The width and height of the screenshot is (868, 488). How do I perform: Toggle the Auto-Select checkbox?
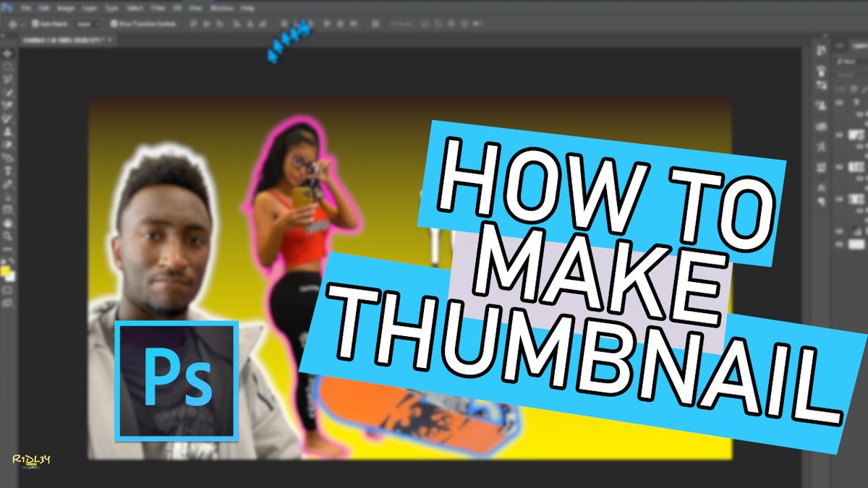point(35,24)
